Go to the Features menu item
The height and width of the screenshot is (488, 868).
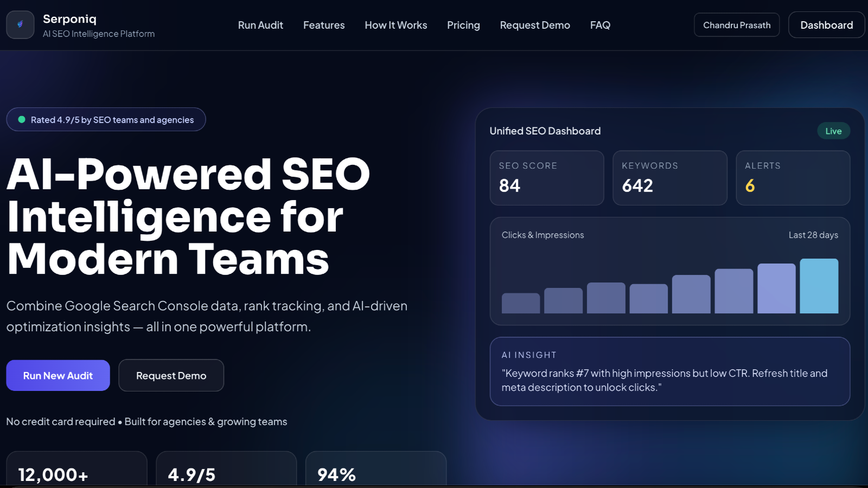point(324,25)
